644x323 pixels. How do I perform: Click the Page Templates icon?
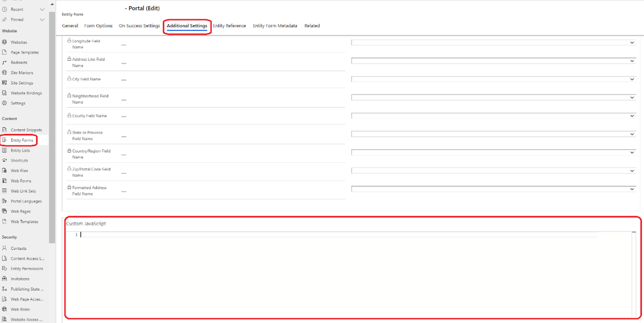pyautogui.click(x=5, y=52)
